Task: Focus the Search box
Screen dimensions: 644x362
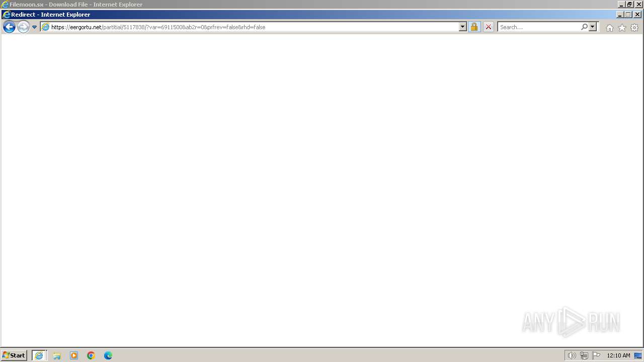Action: (x=539, y=27)
